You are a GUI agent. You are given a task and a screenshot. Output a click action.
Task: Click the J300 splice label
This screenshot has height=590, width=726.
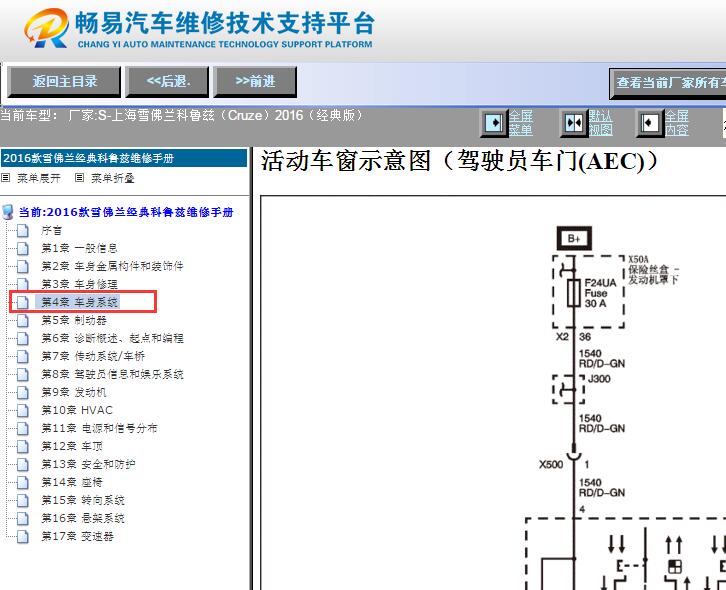(599, 379)
